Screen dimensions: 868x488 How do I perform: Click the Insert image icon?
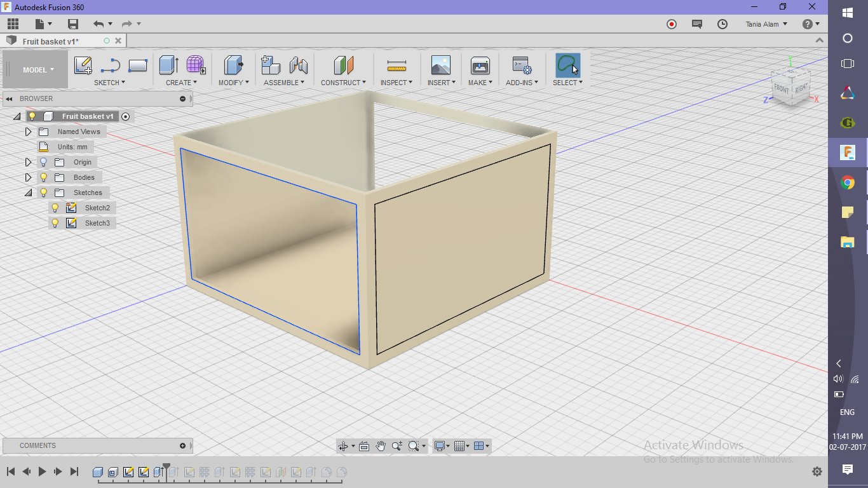click(440, 65)
